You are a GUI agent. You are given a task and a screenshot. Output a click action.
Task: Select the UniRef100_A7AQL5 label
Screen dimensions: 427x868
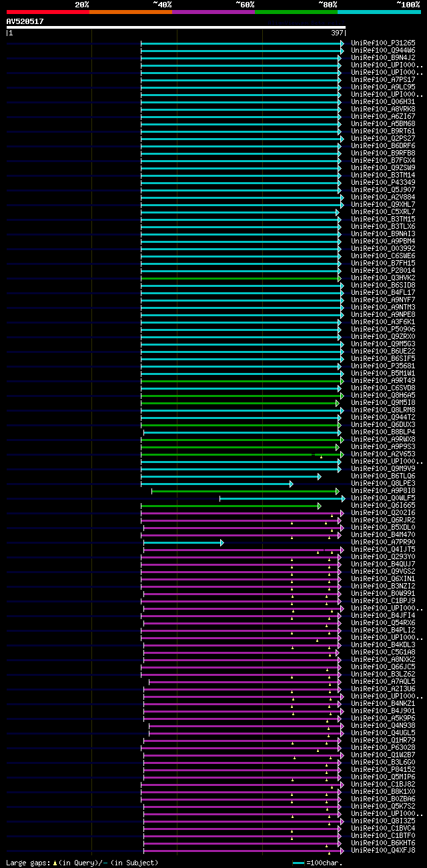click(x=383, y=682)
